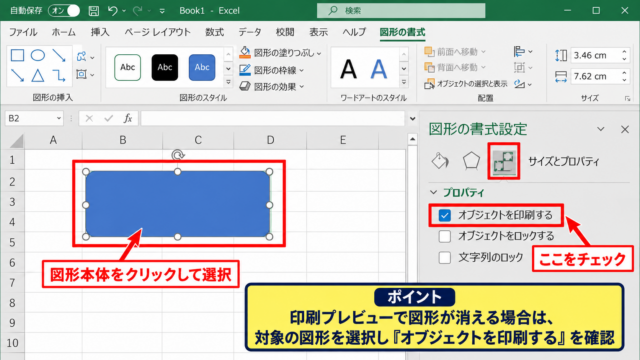Expand the WordArt styles gallery
The image size is (640, 360).
pos(404,82)
